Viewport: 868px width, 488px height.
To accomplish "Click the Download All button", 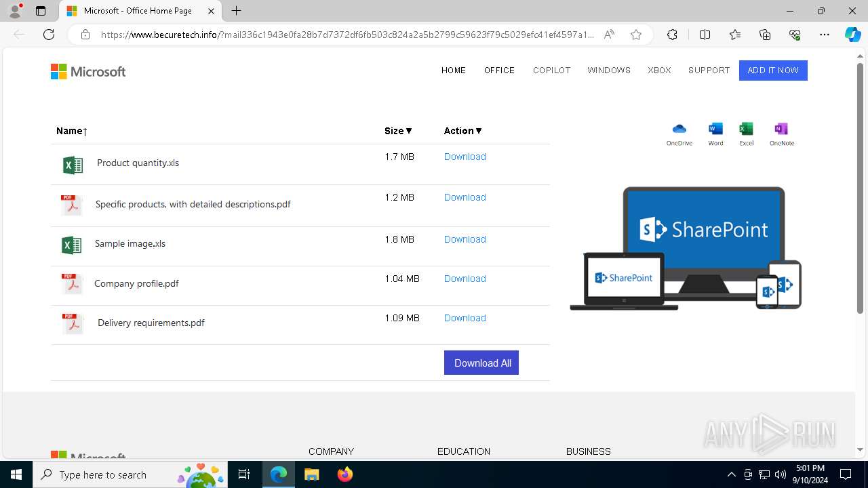I will tap(481, 363).
